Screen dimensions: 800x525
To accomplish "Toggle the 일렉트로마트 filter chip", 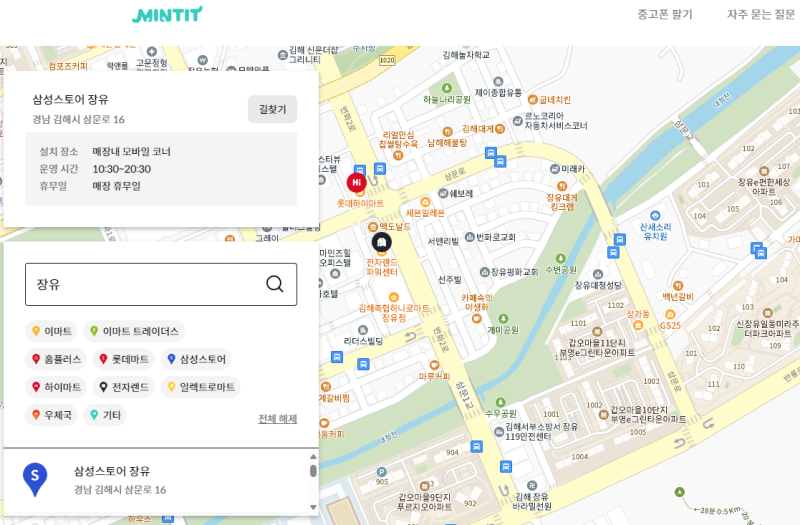I will pos(201,387).
